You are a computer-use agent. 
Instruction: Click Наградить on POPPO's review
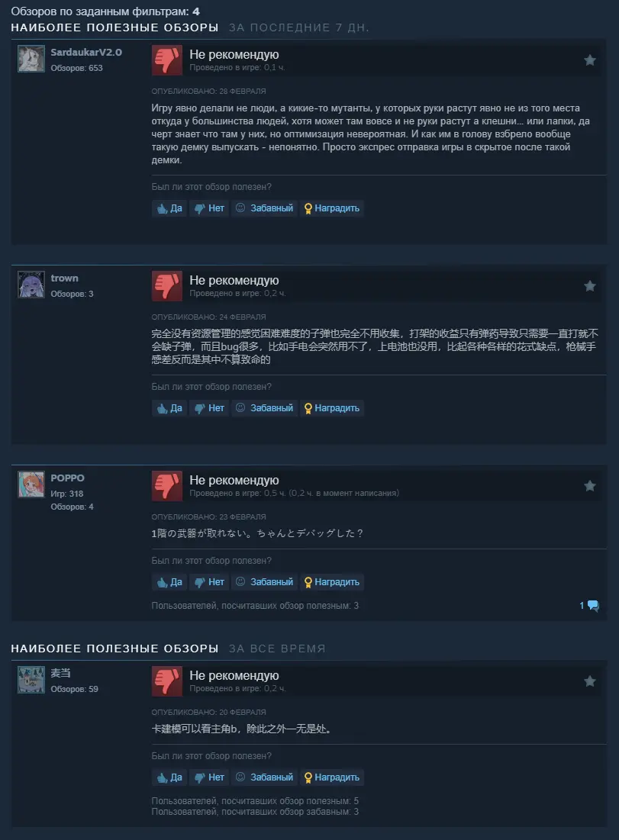(332, 582)
